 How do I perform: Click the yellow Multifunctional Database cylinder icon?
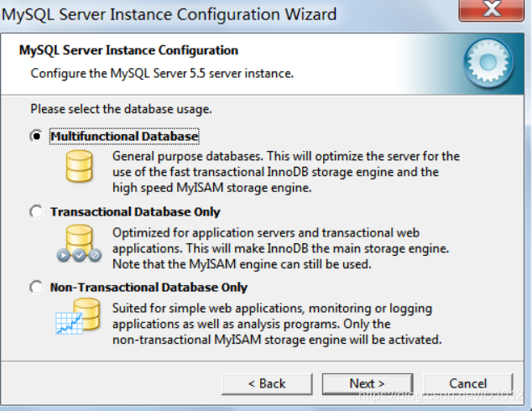(x=79, y=167)
